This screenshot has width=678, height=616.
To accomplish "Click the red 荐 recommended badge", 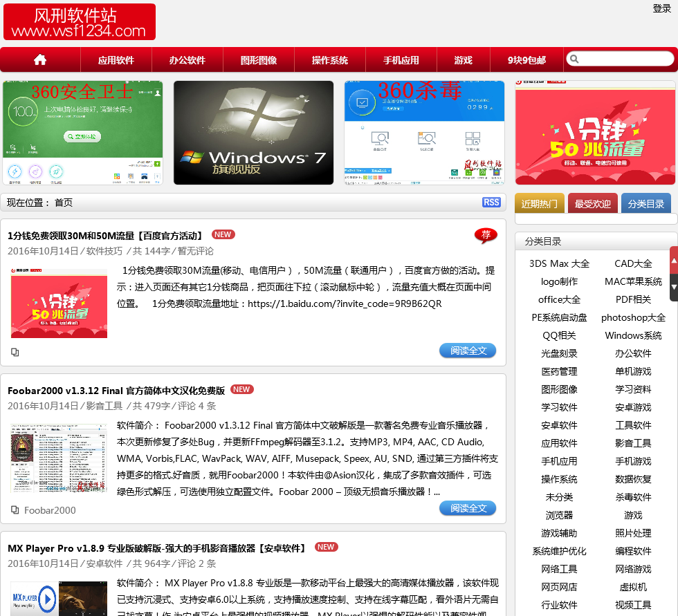I will (x=486, y=235).
